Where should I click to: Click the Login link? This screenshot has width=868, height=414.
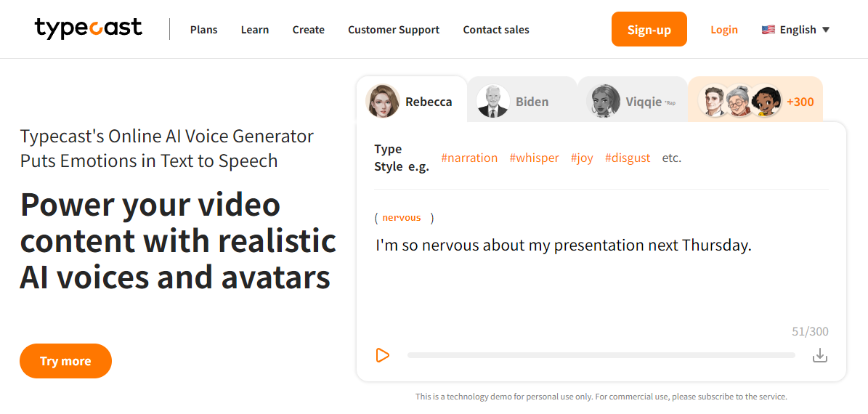pyautogui.click(x=724, y=30)
